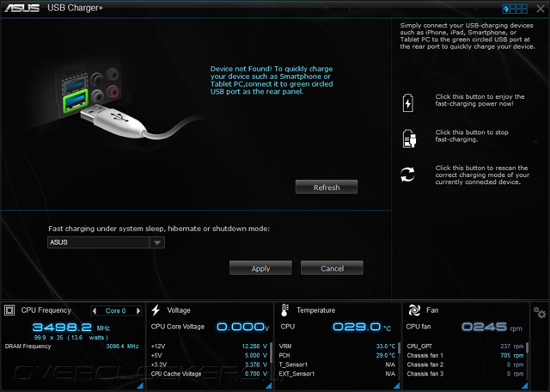Expand the CPU Frequency panel corner triangle
This screenshot has width=550, height=392.
139,386
